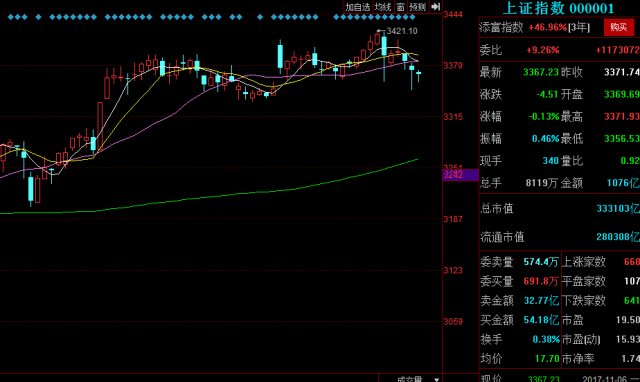This screenshot has height=382, width=640.
Task: Click the 3444 price axis label
Action: click(453, 15)
